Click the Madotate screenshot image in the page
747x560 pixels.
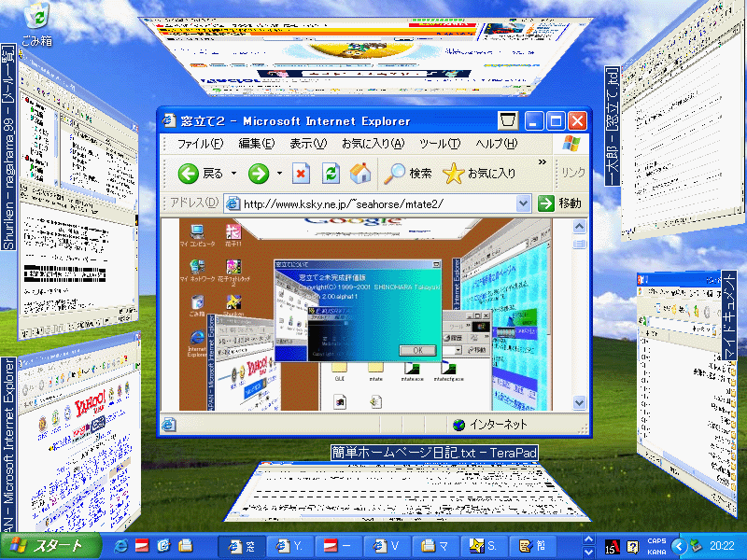(365, 315)
